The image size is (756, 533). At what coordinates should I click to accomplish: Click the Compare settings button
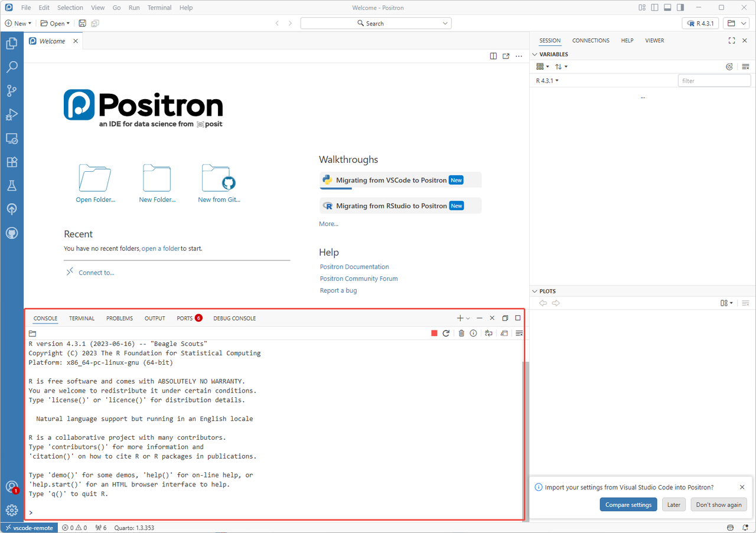628,504
